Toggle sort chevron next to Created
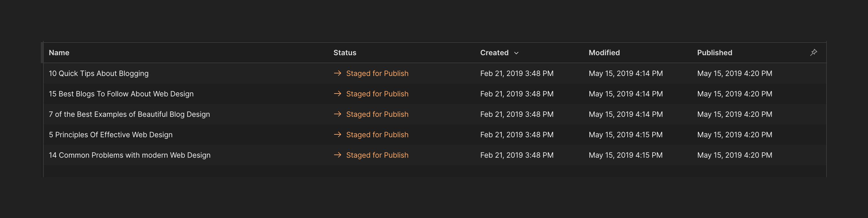The height and width of the screenshot is (218, 868). 516,53
